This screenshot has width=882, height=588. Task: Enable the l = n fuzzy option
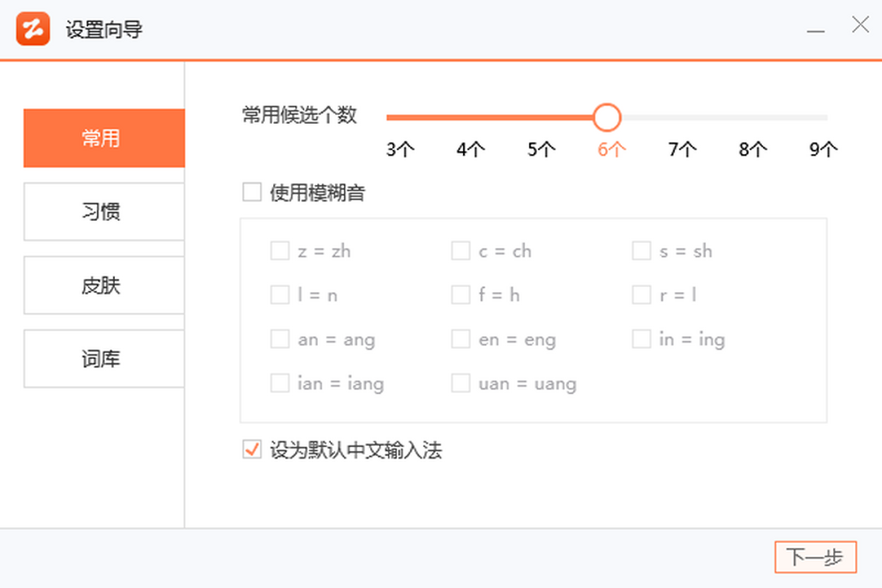(280, 295)
